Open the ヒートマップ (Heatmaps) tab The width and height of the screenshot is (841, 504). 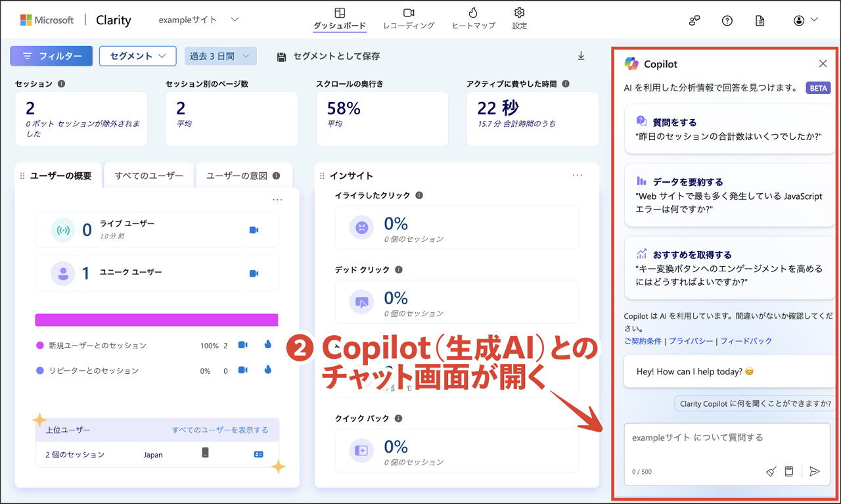[x=473, y=18]
